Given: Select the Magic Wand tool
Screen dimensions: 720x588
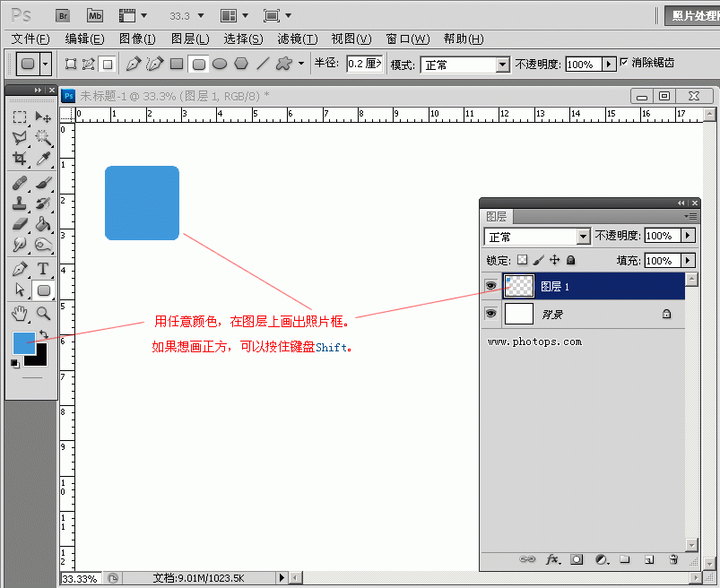Looking at the screenshot, I should pyautogui.click(x=43, y=137).
